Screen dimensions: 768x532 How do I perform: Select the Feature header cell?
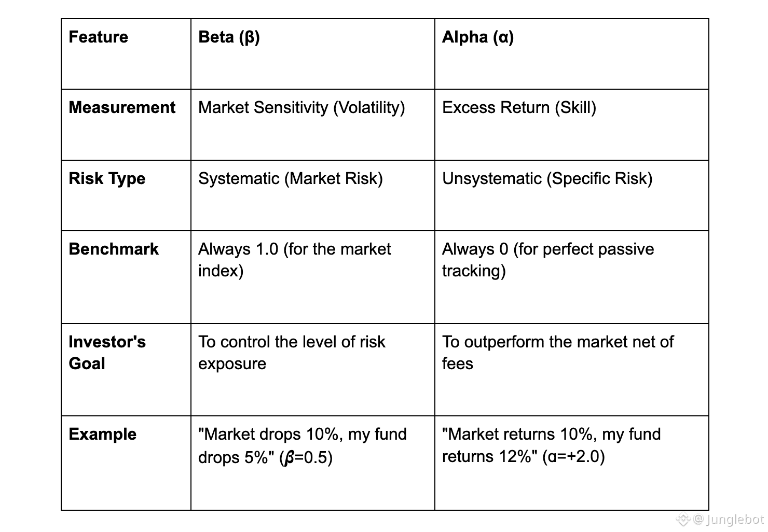point(99,37)
